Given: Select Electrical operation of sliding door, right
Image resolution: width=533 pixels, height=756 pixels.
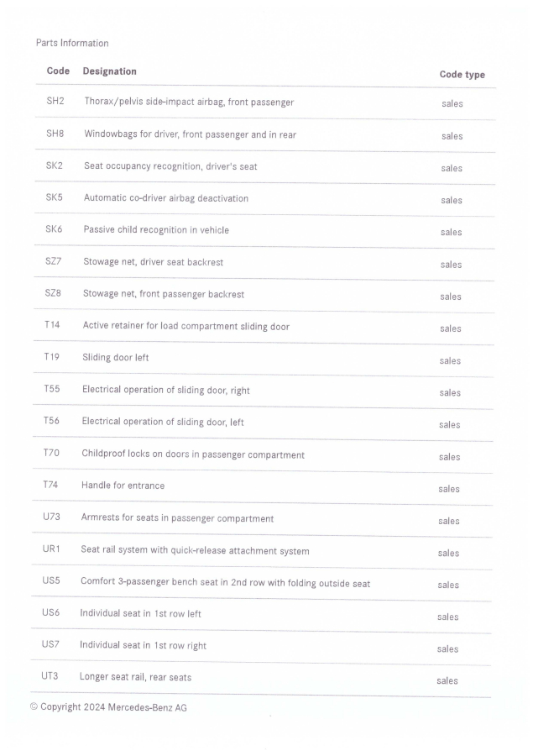Looking at the screenshot, I should coord(166,390).
